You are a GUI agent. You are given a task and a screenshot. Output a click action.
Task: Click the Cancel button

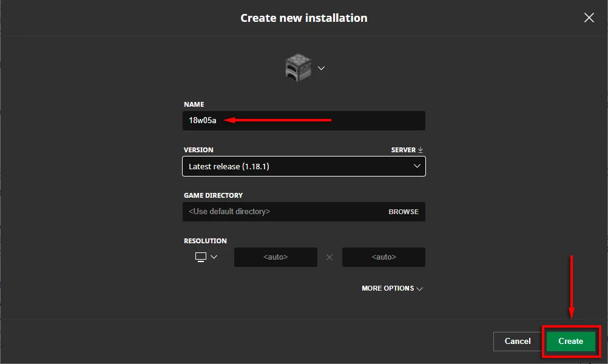pyautogui.click(x=517, y=341)
